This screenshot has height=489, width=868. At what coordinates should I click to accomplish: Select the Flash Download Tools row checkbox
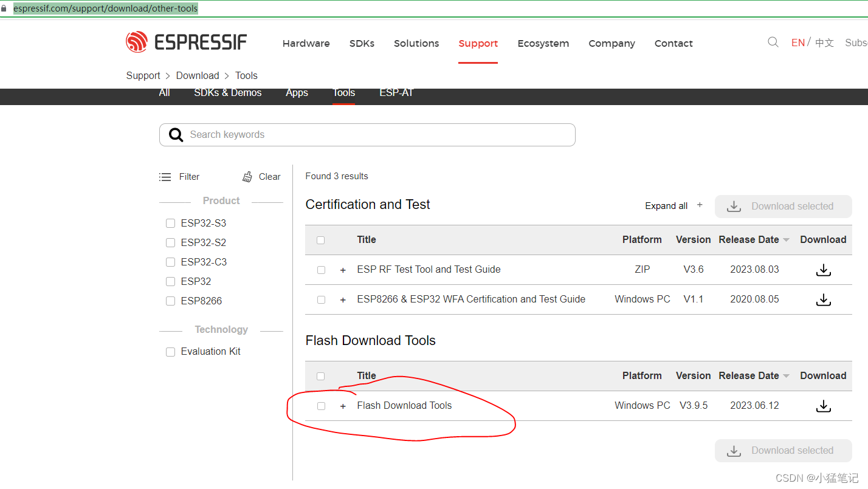(321, 406)
